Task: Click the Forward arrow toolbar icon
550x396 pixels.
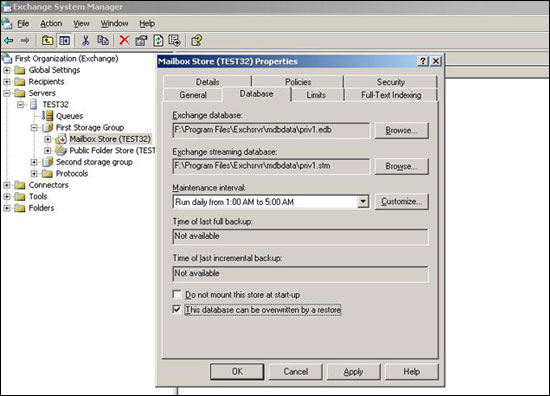Action: pyautogui.click(x=25, y=41)
